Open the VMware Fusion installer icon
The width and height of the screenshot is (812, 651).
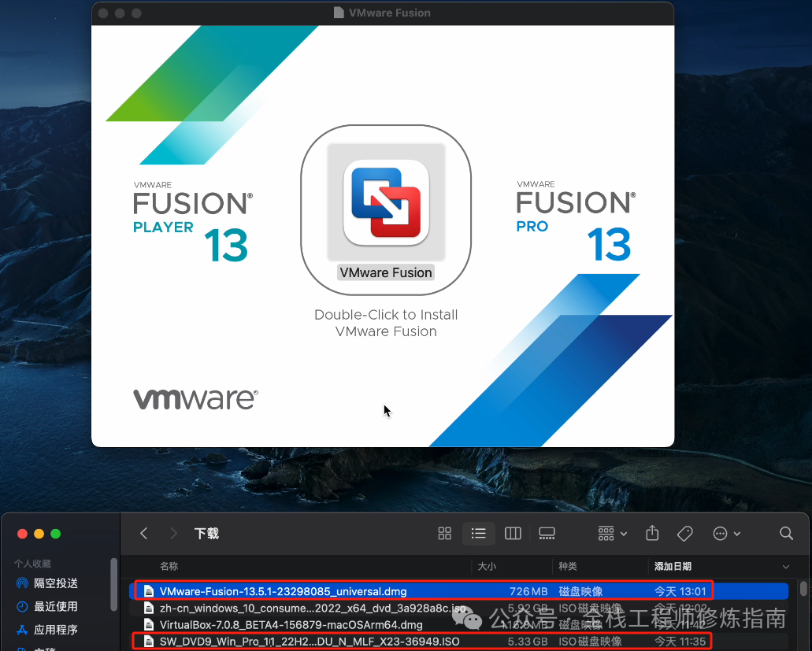(386, 202)
